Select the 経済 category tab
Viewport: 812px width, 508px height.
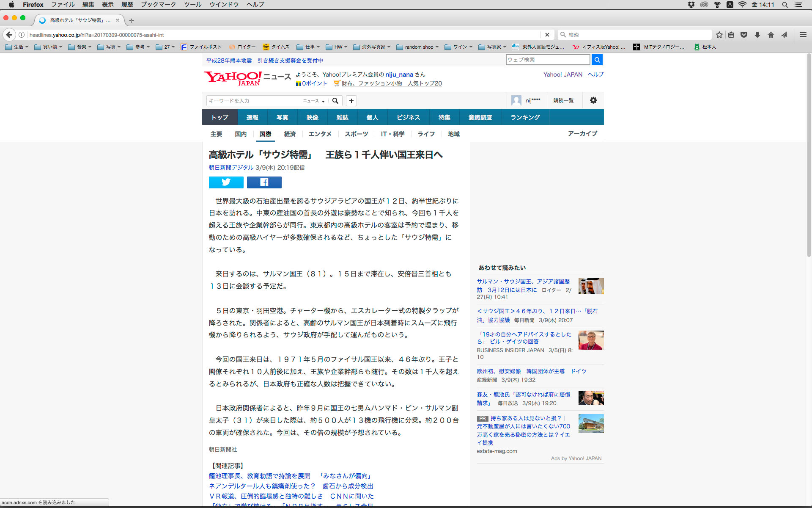click(x=290, y=134)
